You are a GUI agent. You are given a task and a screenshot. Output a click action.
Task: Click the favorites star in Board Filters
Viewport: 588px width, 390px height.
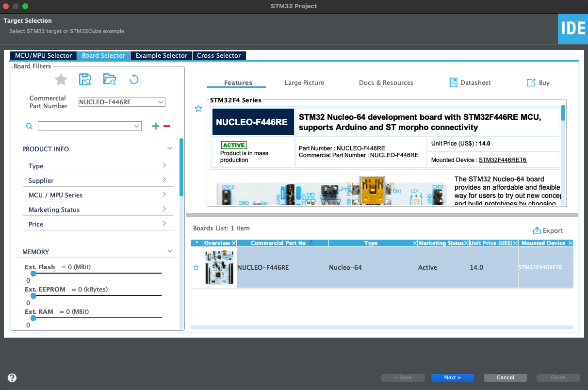pyautogui.click(x=61, y=80)
